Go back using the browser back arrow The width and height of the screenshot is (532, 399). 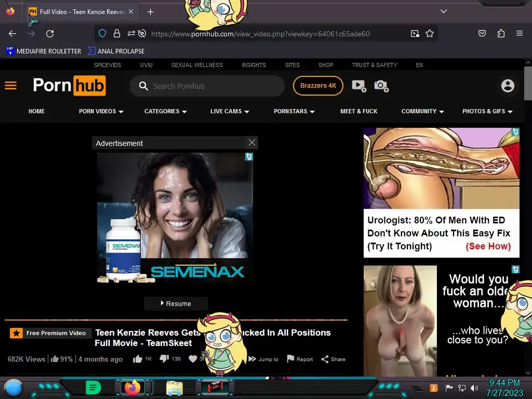point(12,34)
